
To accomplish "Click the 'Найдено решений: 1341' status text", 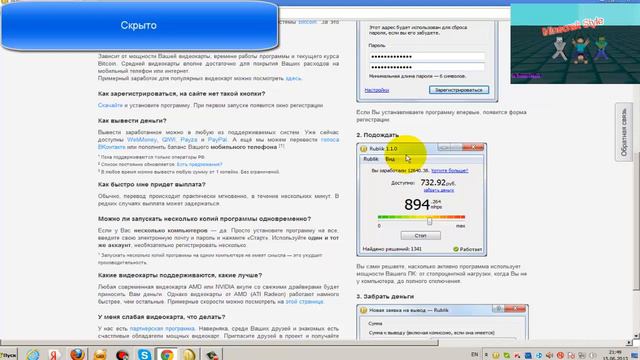I will click(x=392, y=249).
